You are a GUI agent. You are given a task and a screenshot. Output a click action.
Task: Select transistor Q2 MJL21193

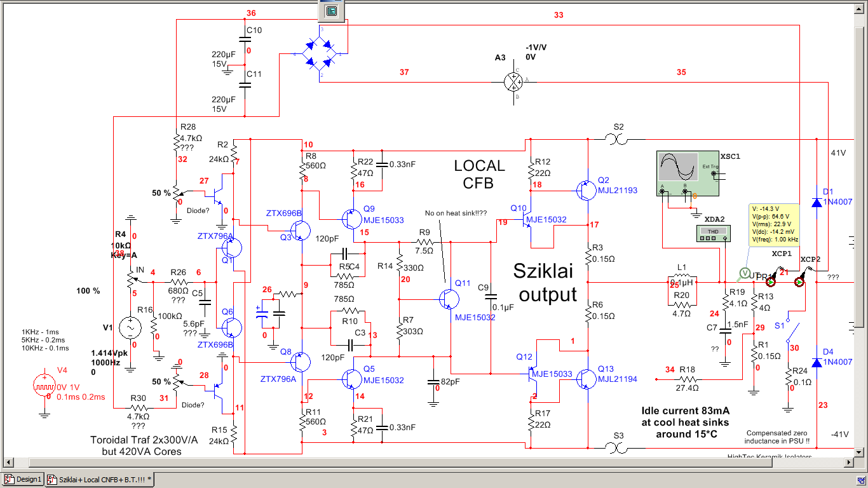tap(587, 189)
